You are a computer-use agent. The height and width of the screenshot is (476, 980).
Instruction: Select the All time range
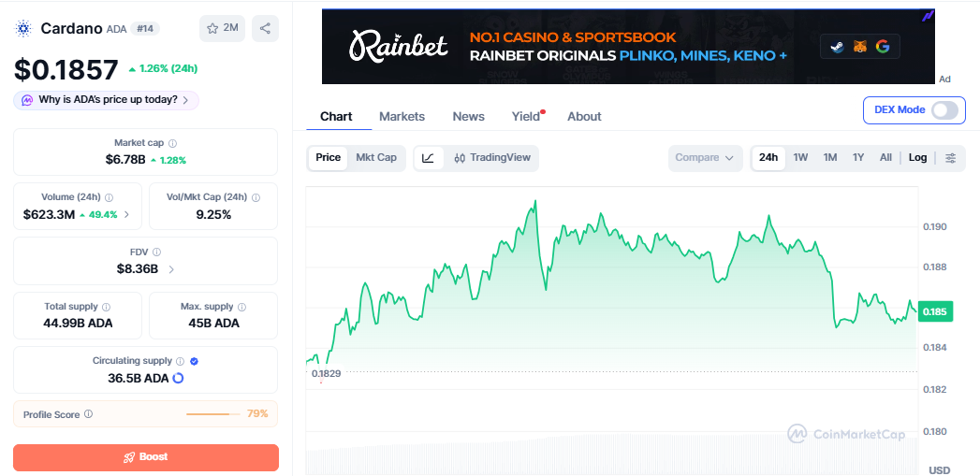885,158
